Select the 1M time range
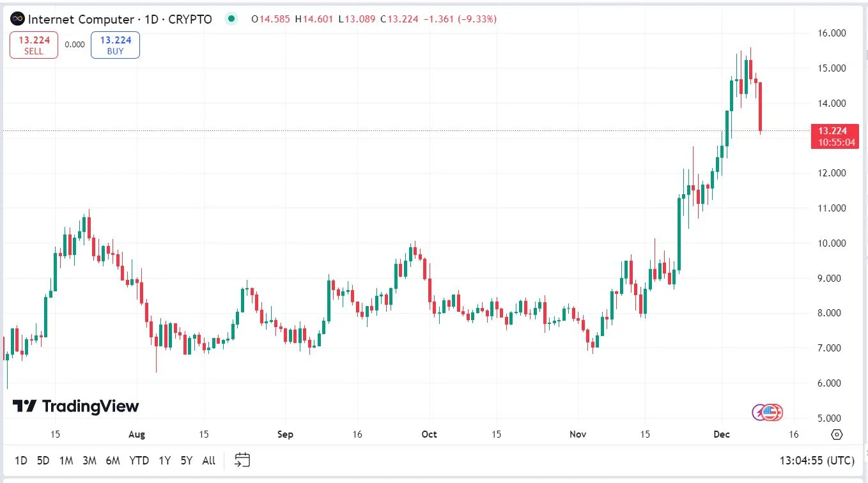868x483 pixels. pyautogui.click(x=66, y=461)
